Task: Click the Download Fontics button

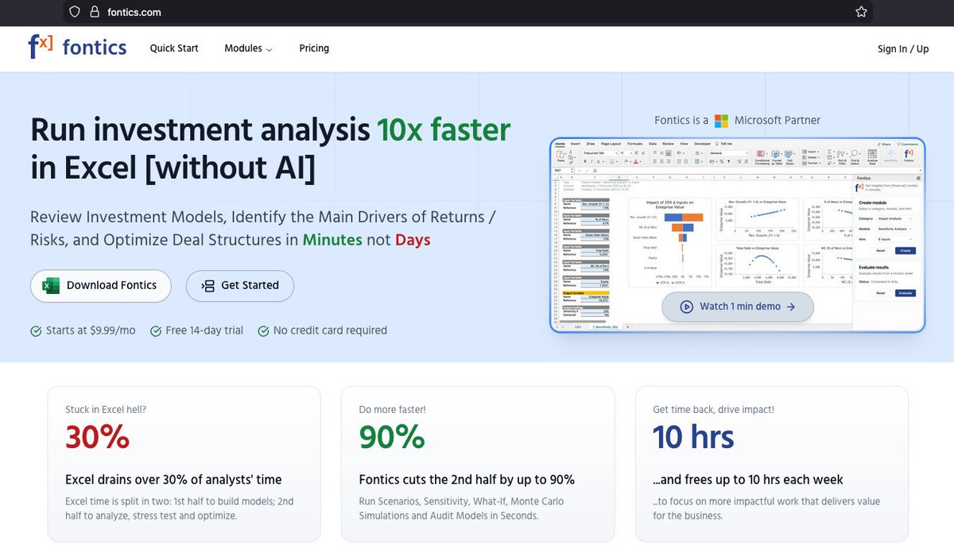Action: point(101,286)
